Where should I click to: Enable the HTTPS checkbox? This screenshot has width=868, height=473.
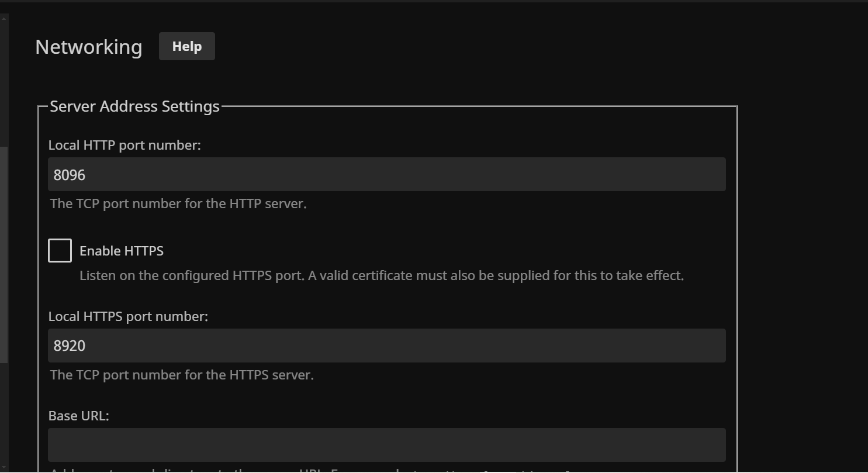60,251
